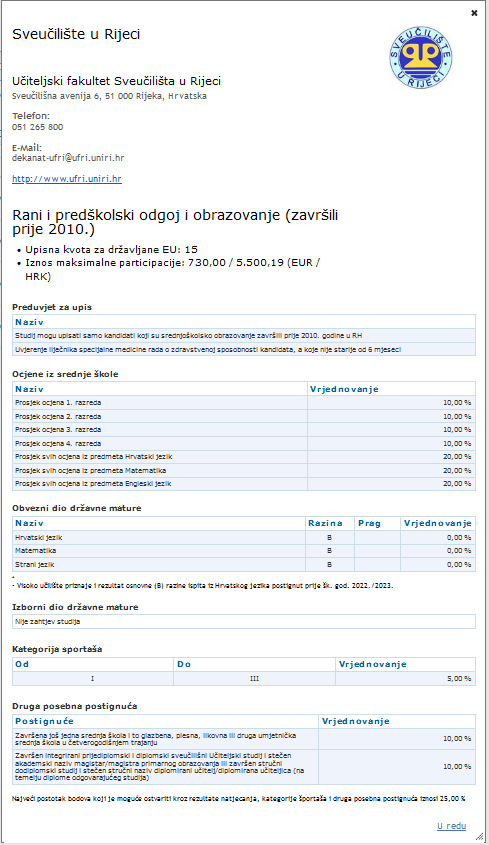Click 'Iznos maksimalne participacije' line
This screenshot has width=489, height=845.
point(173,269)
